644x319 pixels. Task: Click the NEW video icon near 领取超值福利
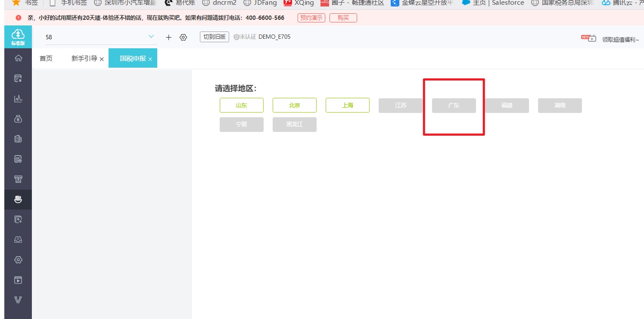(x=588, y=38)
